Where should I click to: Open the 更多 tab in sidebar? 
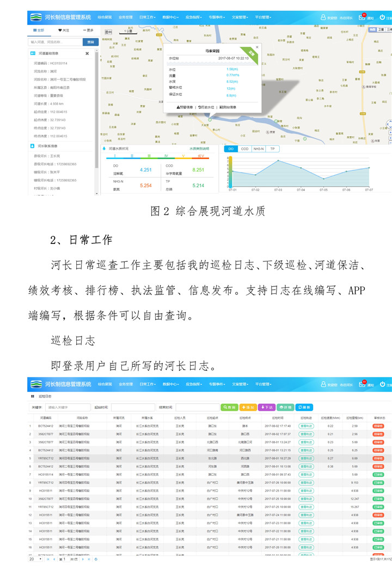tap(88, 30)
